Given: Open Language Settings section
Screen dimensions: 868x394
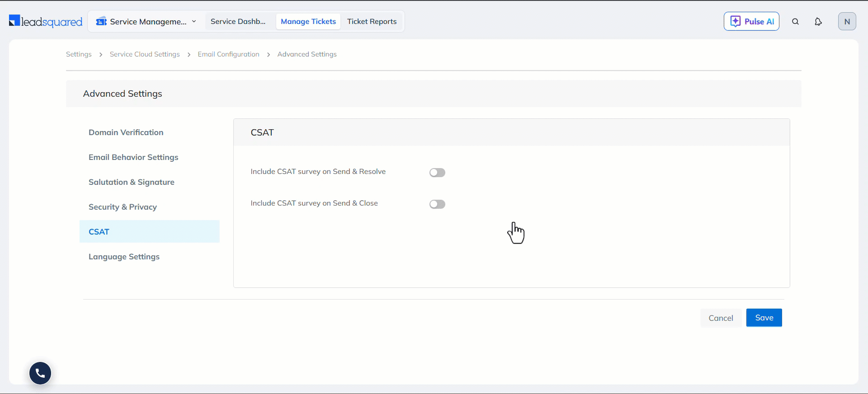Looking at the screenshot, I should click(x=150, y=257).
